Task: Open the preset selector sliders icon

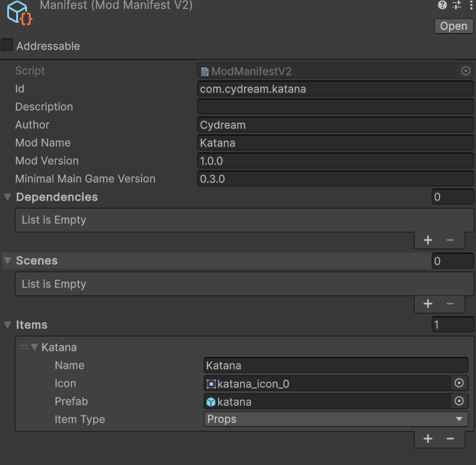Action: (457, 5)
